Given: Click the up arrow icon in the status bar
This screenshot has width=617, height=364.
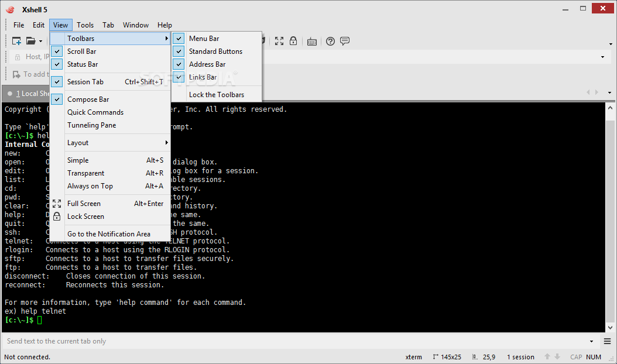Looking at the screenshot, I should (547, 357).
